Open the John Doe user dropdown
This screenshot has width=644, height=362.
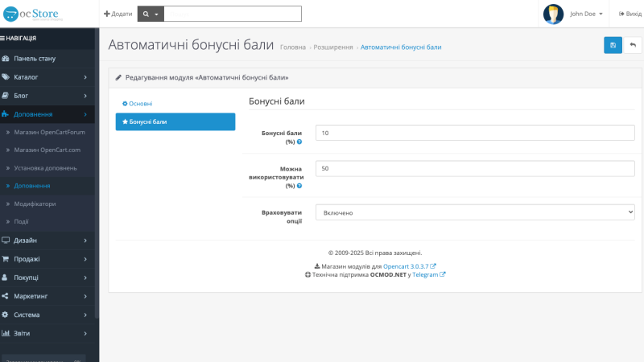click(586, 14)
